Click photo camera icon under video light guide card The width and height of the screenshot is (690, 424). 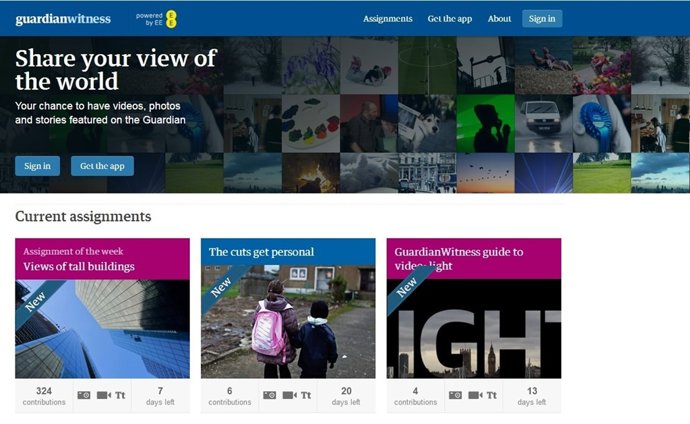click(x=456, y=395)
